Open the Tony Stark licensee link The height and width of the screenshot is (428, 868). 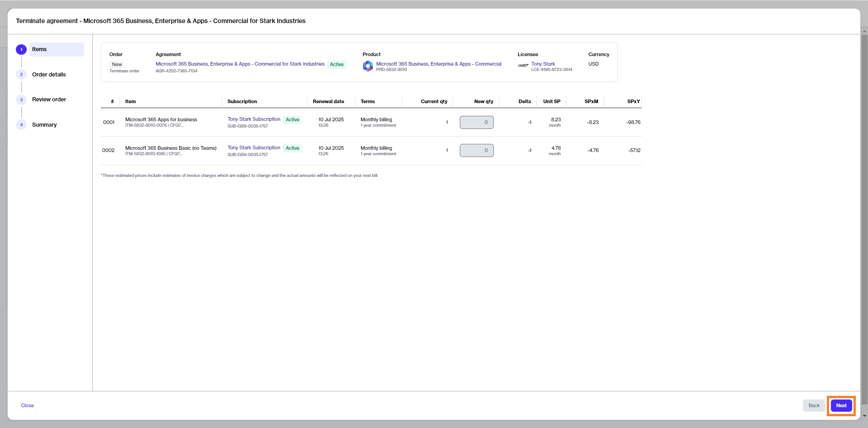(543, 64)
